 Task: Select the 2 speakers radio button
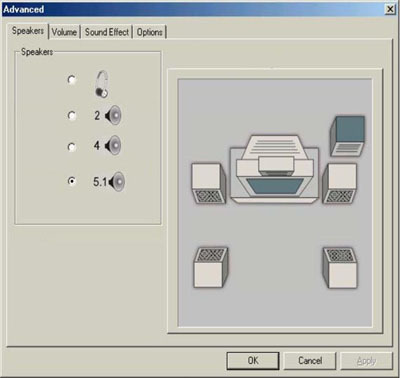point(71,115)
